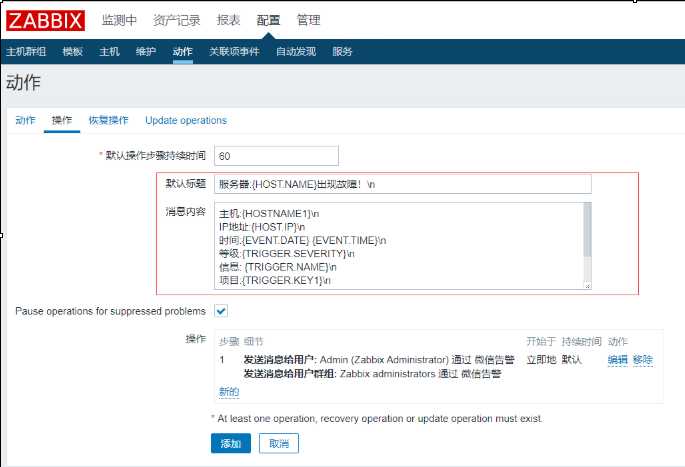
Task: Focus the 默认操作步骤持续时间 field
Action: [276, 156]
